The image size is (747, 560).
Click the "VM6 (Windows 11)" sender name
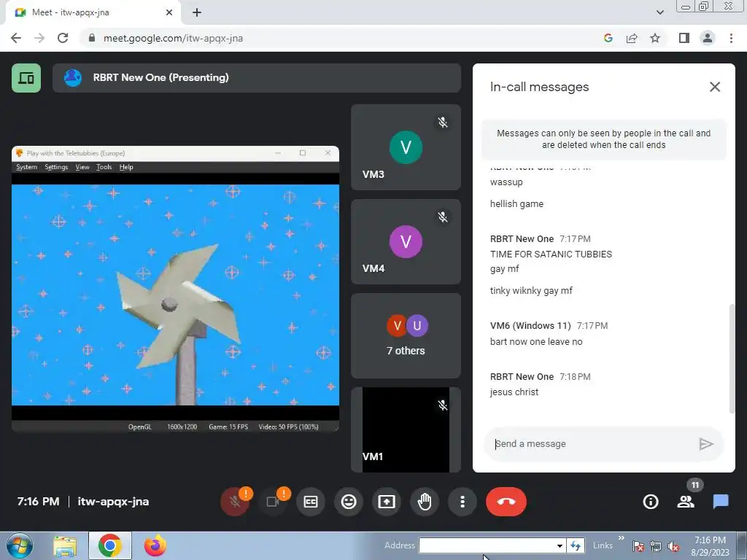(530, 326)
